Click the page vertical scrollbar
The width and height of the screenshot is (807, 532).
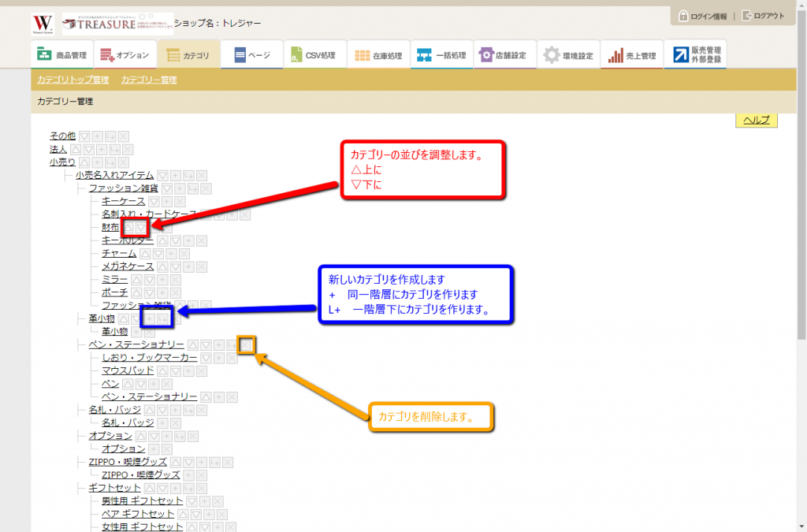coord(801,236)
